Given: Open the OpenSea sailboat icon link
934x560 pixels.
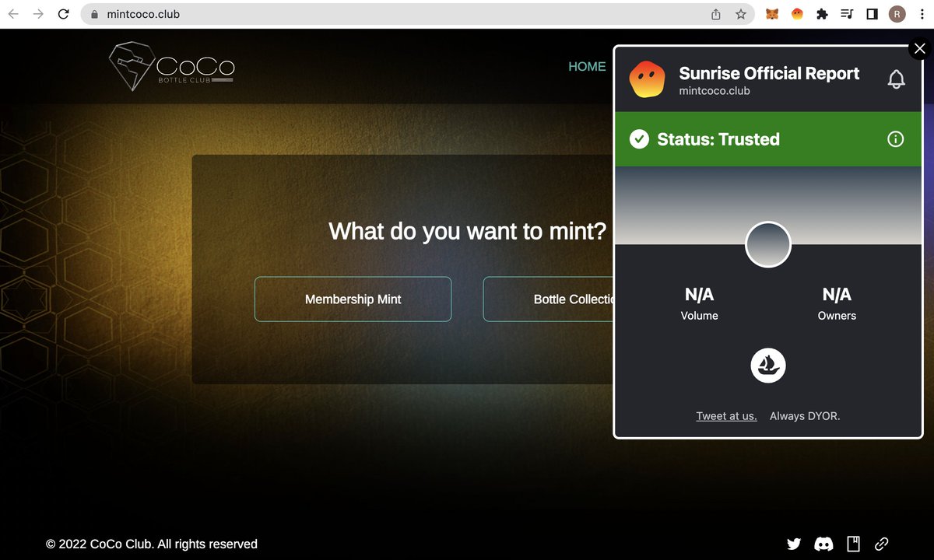Looking at the screenshot, I should coord(768,365).
